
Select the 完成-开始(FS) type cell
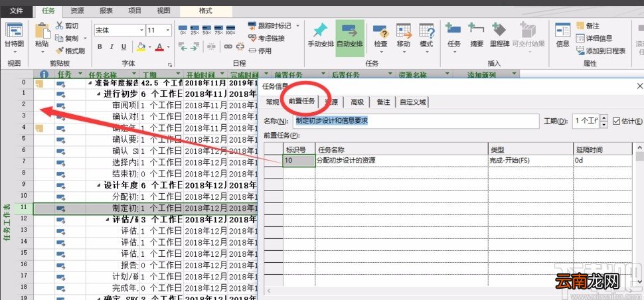point(530,161)
